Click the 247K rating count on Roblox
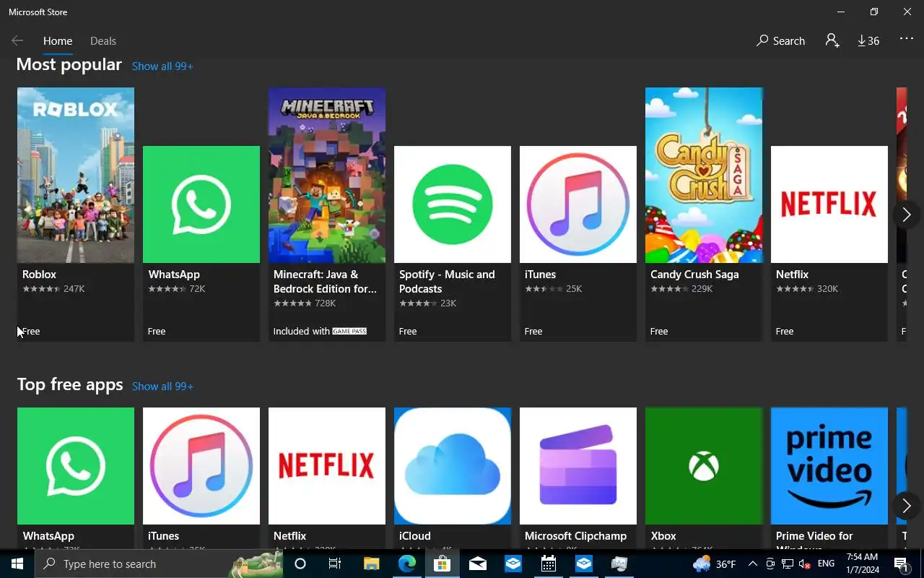This screenshot has height=578, width=924. [x=74, y=289]
